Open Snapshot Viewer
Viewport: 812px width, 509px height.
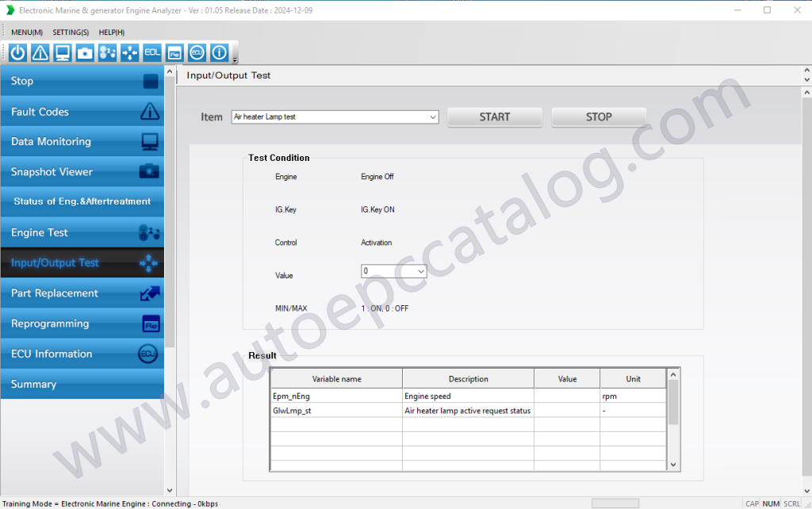(82, 171)
